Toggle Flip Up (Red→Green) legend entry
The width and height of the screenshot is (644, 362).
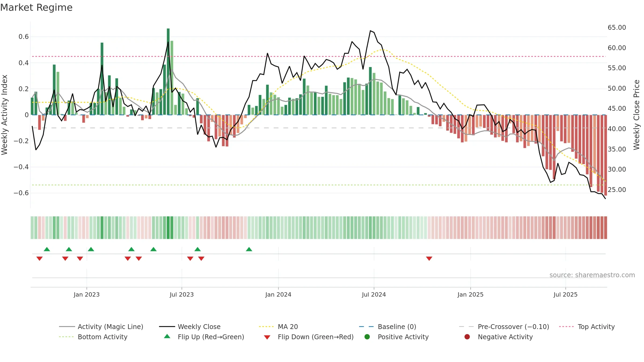tap(204, 337)
